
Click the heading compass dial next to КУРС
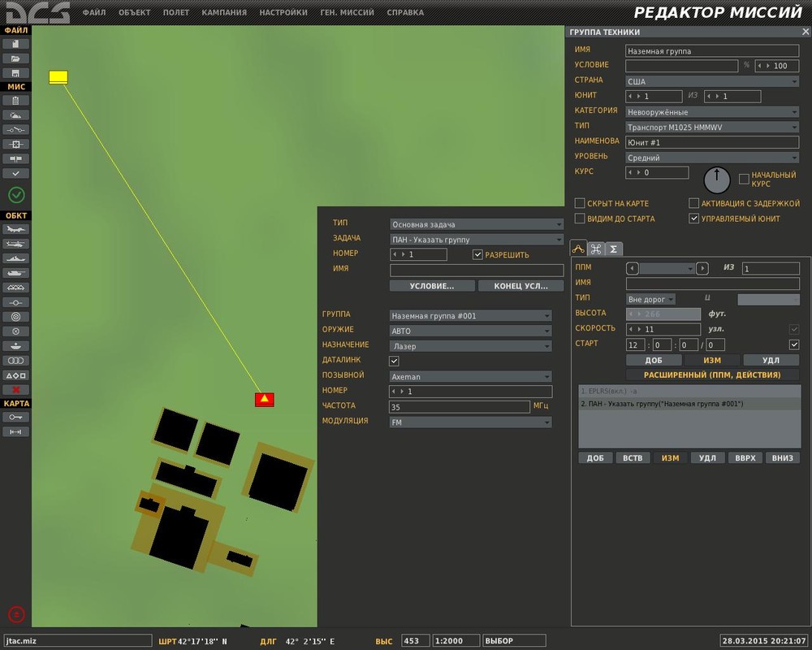[x=717, y=180]
